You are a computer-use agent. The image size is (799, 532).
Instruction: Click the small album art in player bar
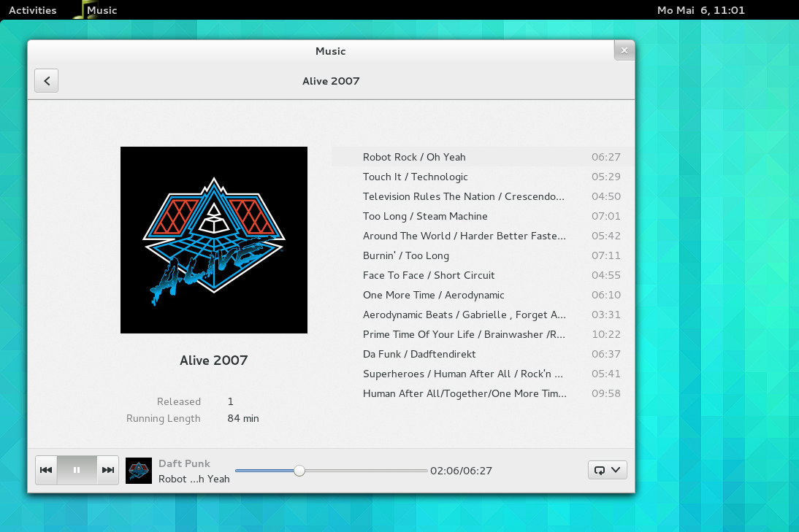[x=139, y=471]
